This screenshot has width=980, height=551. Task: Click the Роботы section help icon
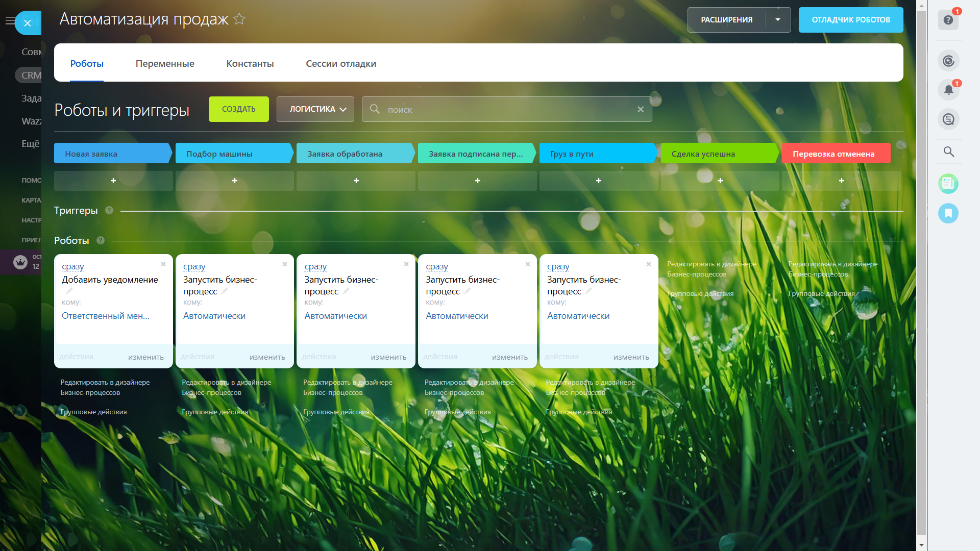pyautogui.click(x=101, y=240)
